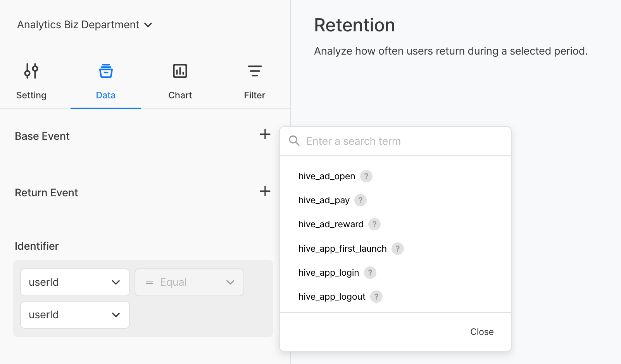Open the second userId identifier dropdown
621x364 pixels.
(x=75, y=315)
